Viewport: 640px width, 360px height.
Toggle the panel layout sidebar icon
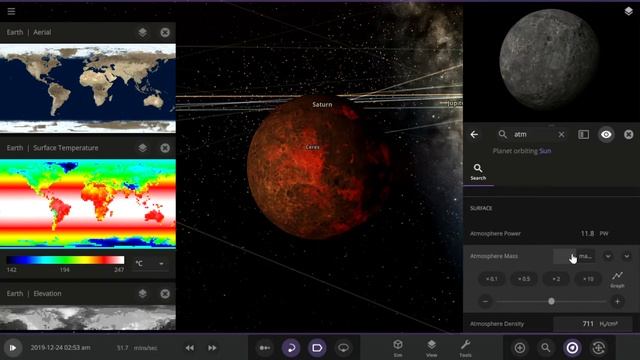click(584, 134)
